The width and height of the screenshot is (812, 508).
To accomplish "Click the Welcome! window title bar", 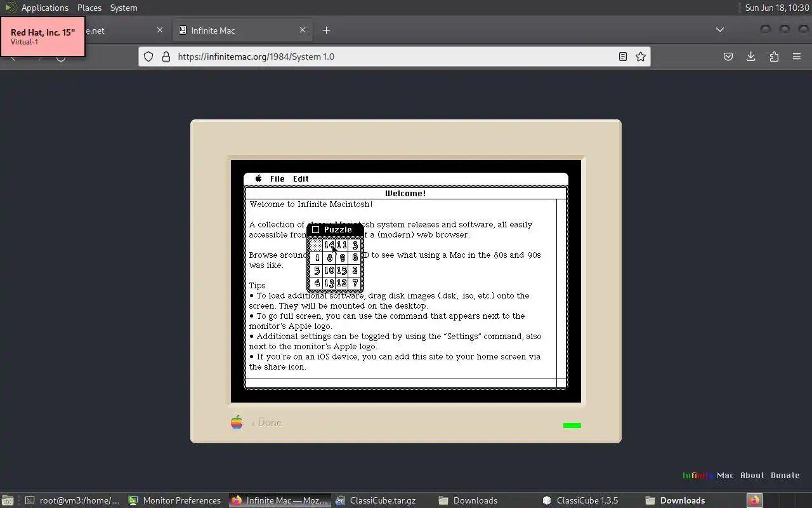I will pos(405,193).
